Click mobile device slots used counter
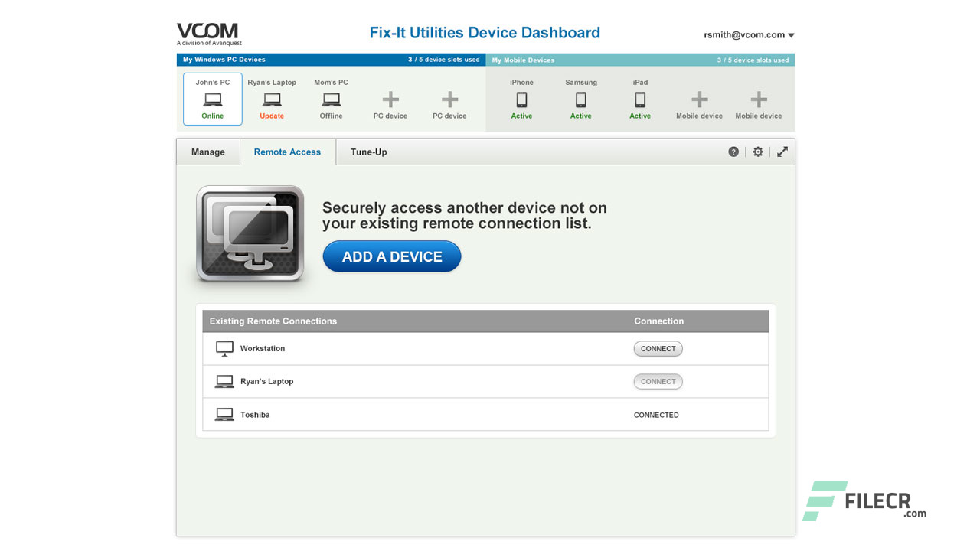 753,60
